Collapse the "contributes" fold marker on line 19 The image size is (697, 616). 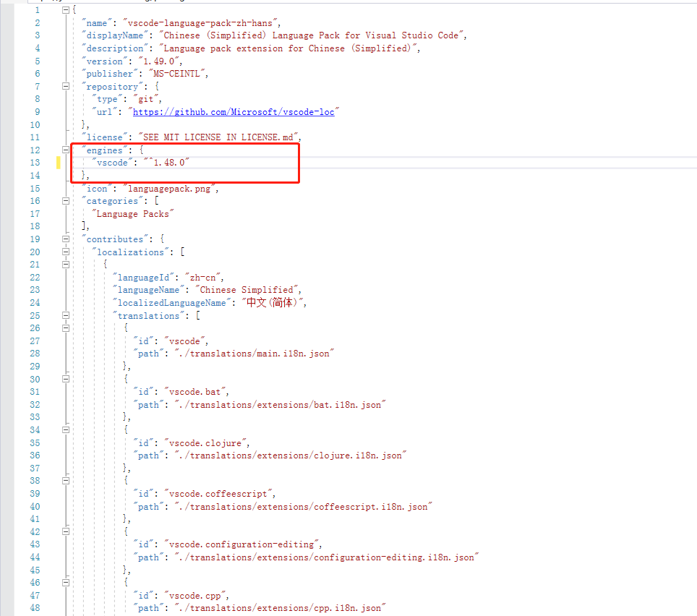[66, 239]
